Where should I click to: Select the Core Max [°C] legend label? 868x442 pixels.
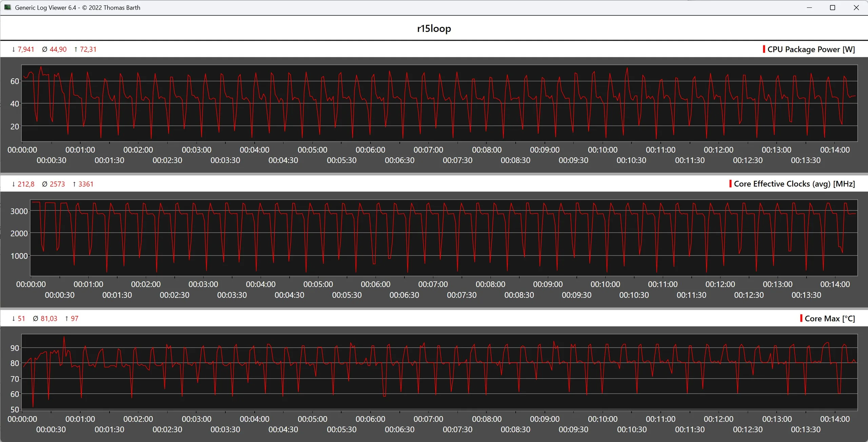pyautogui.click(x=829, y=318)
